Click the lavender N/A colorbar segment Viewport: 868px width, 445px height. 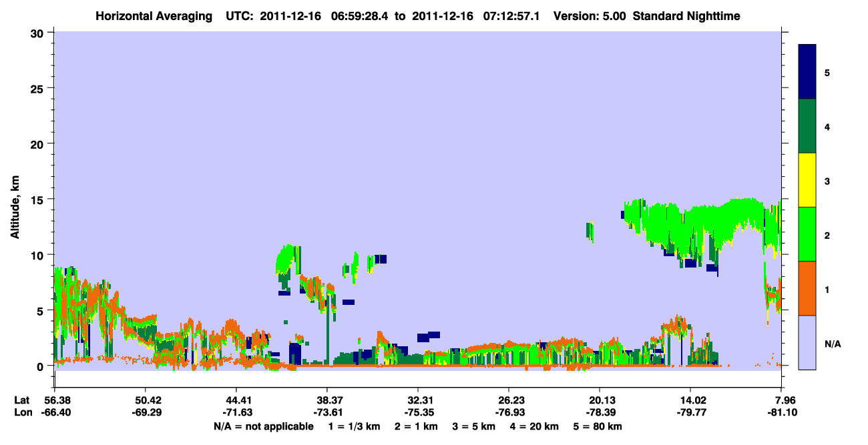pos(807,342)
